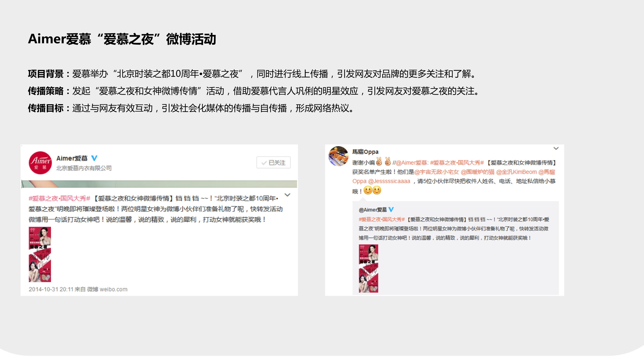Expand the chevron menu on Aimer post

point(287,195)
